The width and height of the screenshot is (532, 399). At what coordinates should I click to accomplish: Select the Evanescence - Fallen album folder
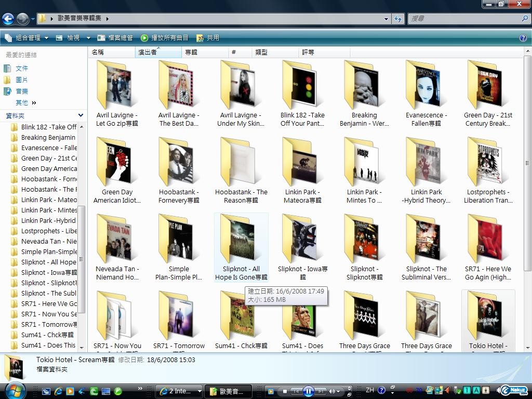(425, 94)
